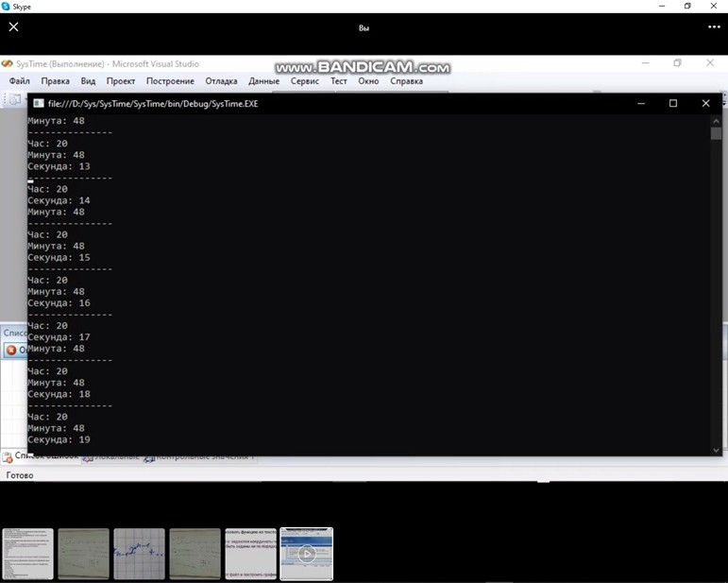Click the 'Секунда: 19' console line
The height and width of the screenshot is (583, 728).
59,439
